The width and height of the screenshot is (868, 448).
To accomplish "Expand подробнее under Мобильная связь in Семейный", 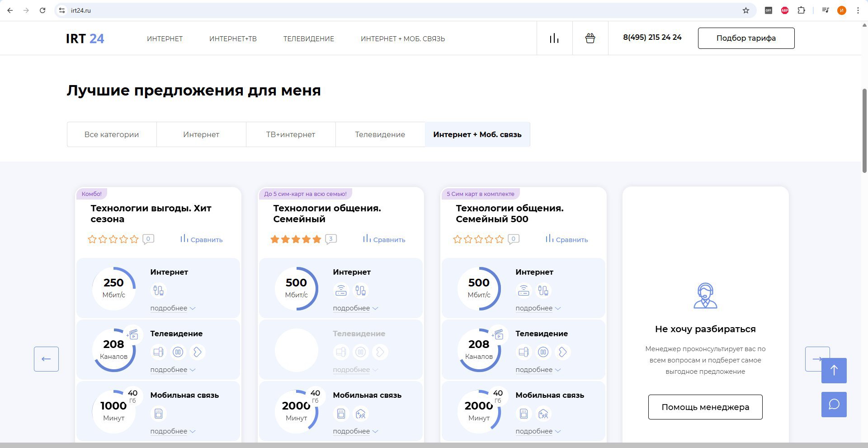I will pyautogui.click(x=355, y=431).
